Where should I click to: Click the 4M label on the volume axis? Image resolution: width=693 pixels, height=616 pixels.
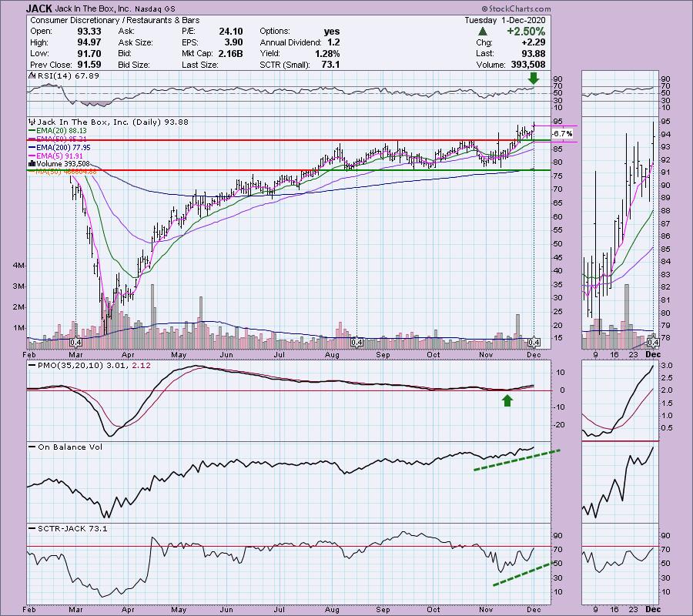tap(18, 266)
